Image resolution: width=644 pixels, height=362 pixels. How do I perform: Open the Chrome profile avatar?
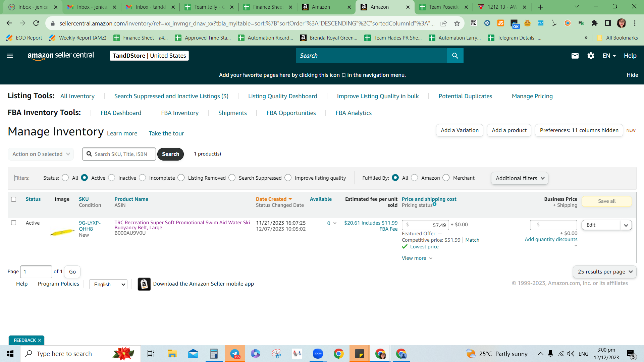[x=621, y=23]
